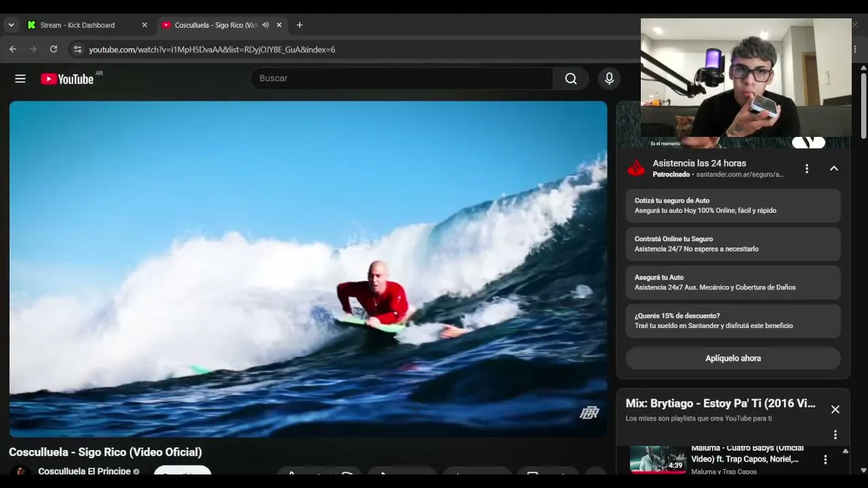868x488 pixels.
Task: Open the Asistencia las 24 horas ad
Action: pos(699,163)
